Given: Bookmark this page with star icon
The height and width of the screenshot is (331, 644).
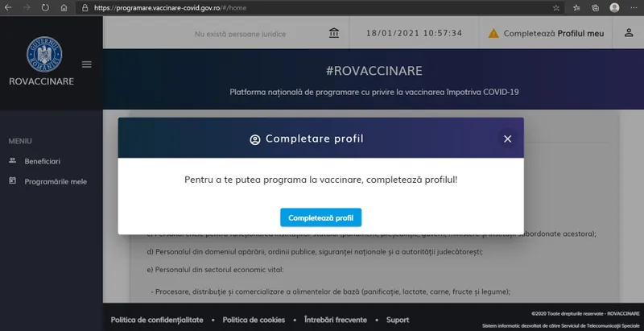Looking at the screenshot, I should tap(556, 7).
